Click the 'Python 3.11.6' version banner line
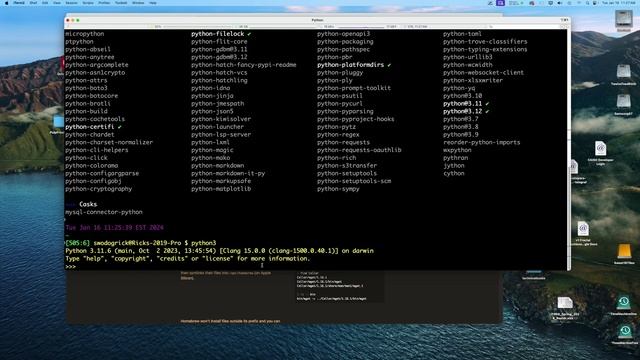Image resolution: width=640 pixels, height=360 pixels. pyautogui.click(x=219, y=251)
